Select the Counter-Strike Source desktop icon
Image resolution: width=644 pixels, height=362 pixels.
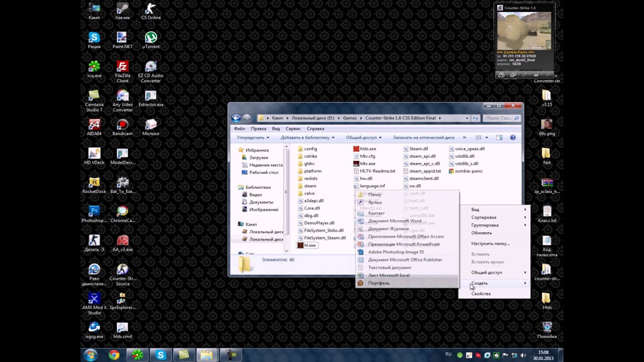[x=122, y=275]
